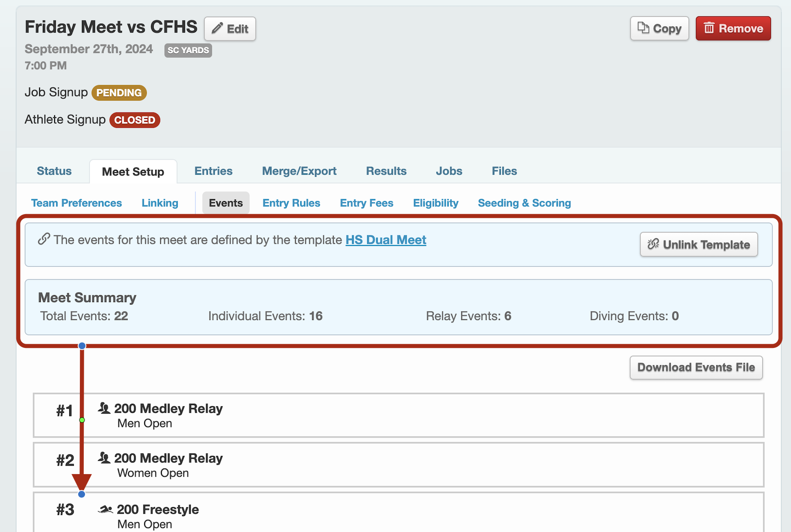Click the September 27th, 2024 date text

88,49
